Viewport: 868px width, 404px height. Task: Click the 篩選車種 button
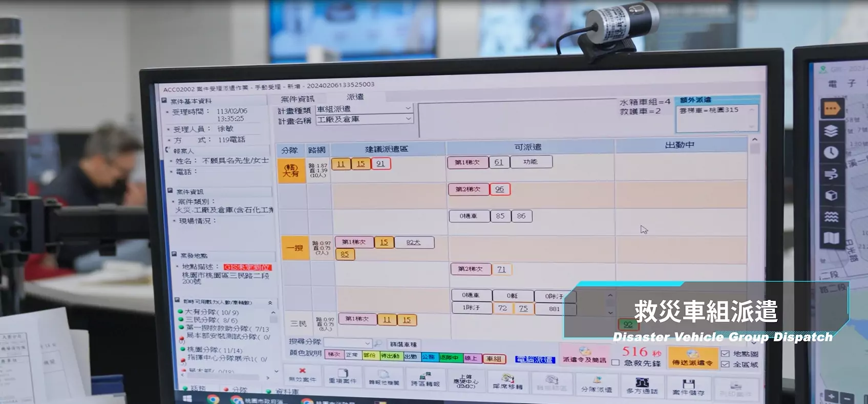(x=404, y=345)
